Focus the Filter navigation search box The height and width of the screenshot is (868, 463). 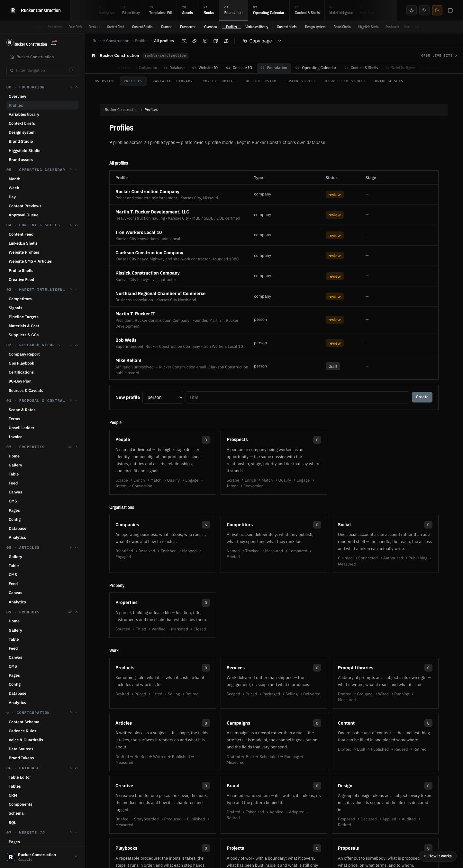click(42, 70)
